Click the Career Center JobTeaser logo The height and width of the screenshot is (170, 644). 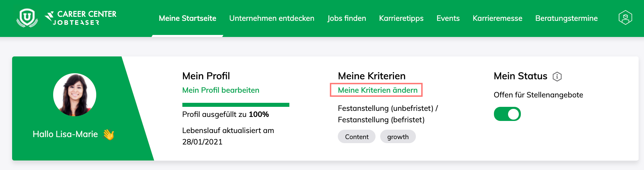point(81,18)
